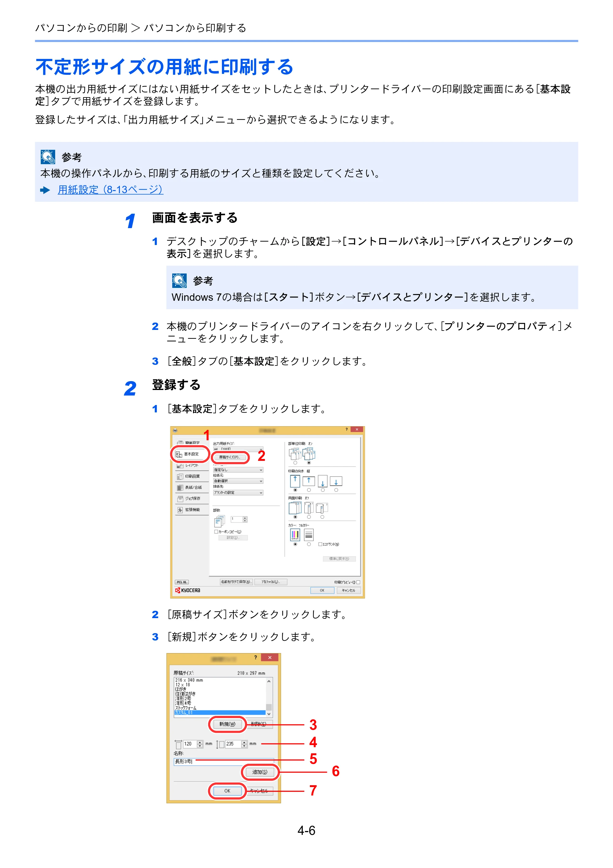Click the 名前を付けて保存(A) button

tap(236, 582)
